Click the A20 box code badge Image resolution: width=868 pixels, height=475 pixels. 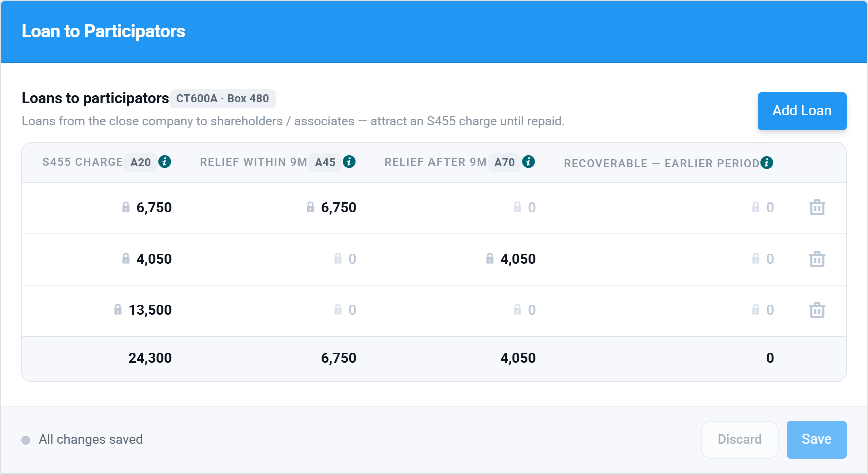[x=141, y=162]
